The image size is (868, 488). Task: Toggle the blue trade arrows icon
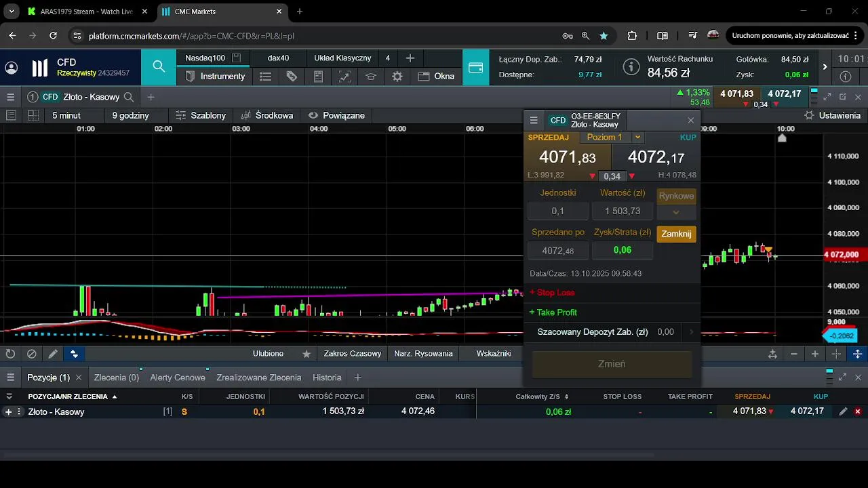click(74, 354)
